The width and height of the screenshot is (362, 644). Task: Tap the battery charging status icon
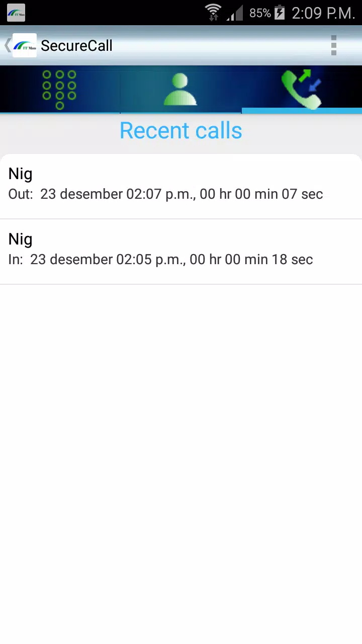point(280,13)
